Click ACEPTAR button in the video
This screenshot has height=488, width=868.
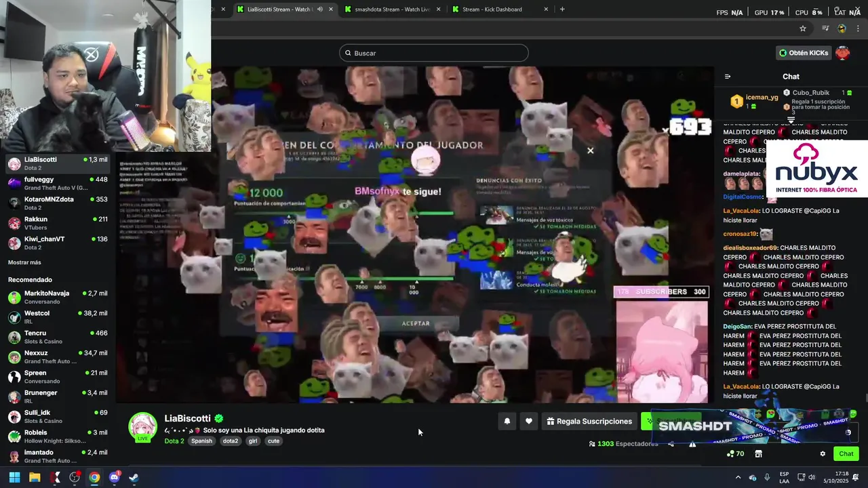pos(416,323)
